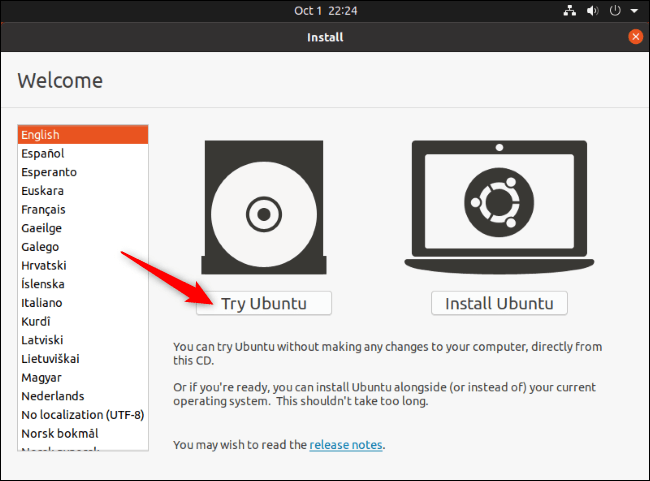Pick Gaeilge in the language list
Viewport: 650px width, 481px height.
83,228
